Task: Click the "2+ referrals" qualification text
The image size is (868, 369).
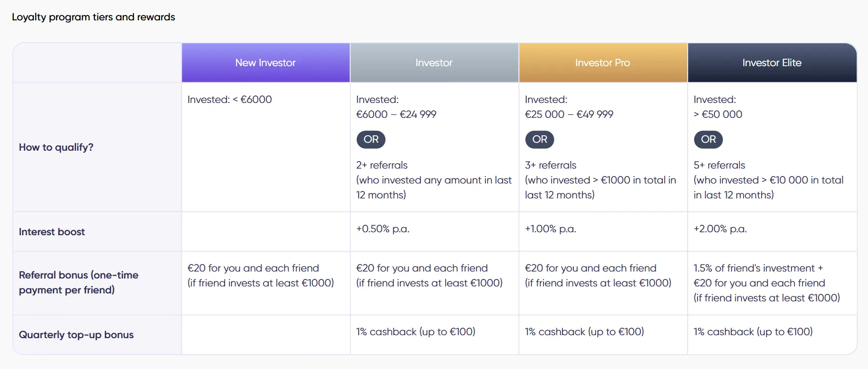Action: click(382, 165)
